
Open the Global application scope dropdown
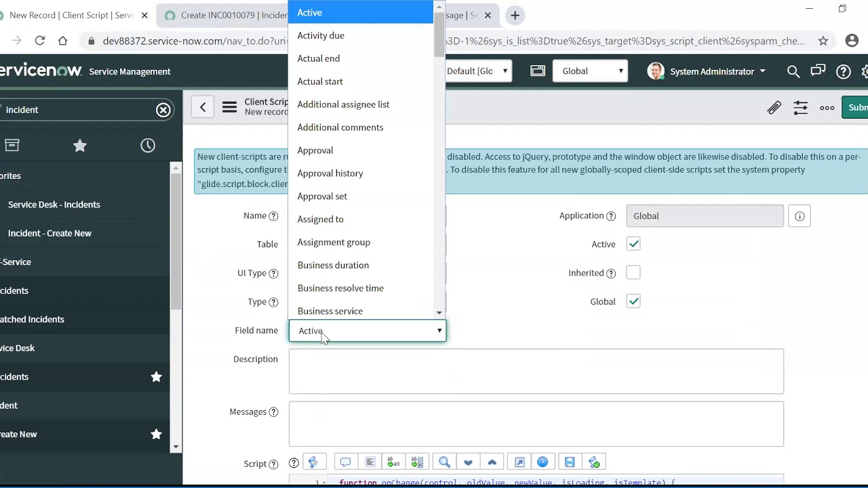pos(590,70)
